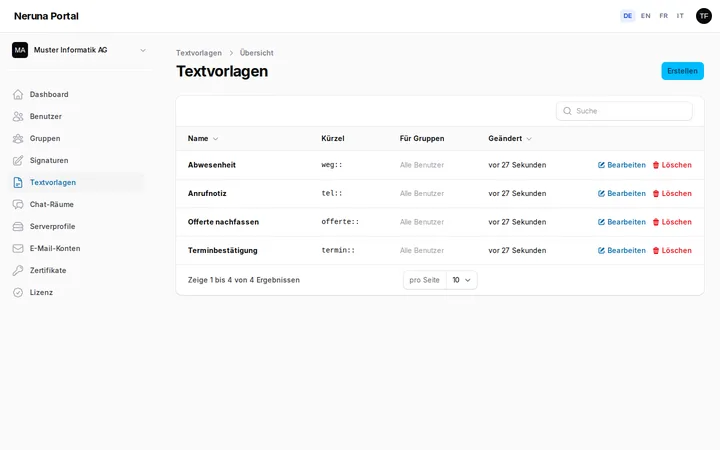Sort table by Name column chevron
Image resolution: width=720 pixels, height=450 pixels.
pyautogui.click(x=215, y=139)
